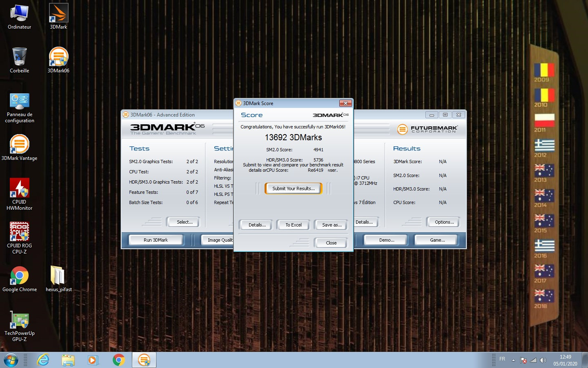
Task: Click the '@ 3712MHz' CPU frequency text
Action: point(366,183)
